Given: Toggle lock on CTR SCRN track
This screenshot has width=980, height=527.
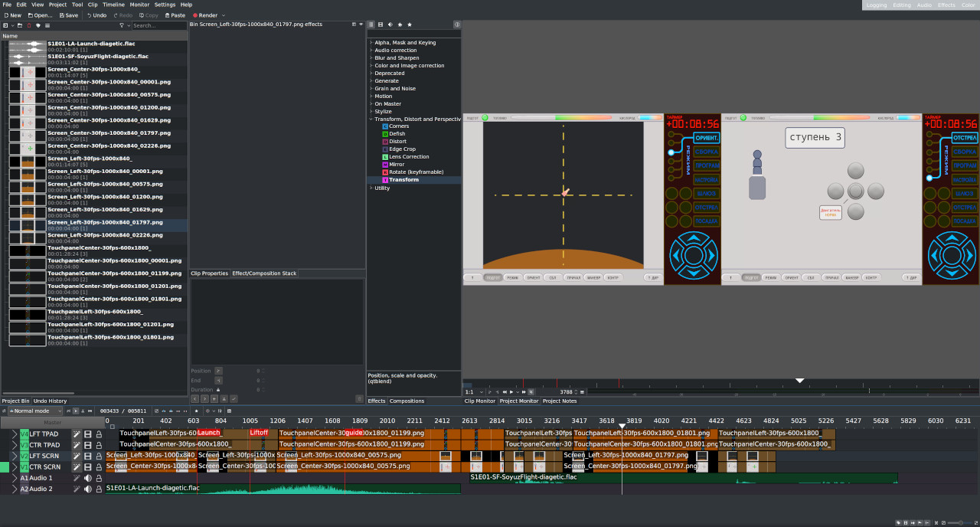Looking at the screenshot, I should pos(99,466).
